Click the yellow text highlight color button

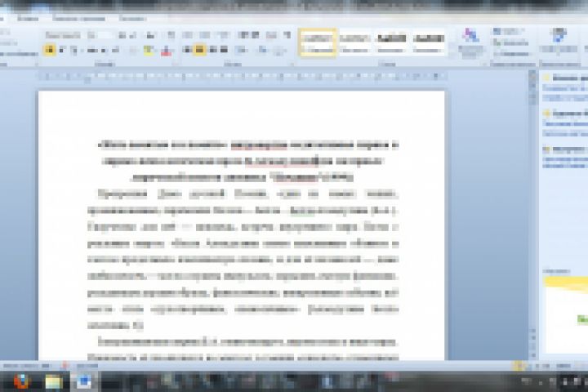[x=147, y=50]
